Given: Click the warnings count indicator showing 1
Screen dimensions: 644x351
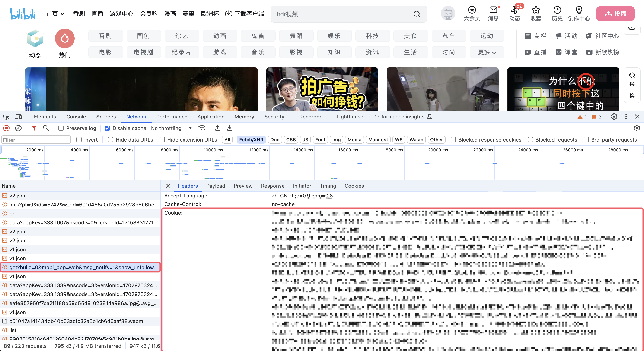Looking at the screenshot, I should pos(582,117).
